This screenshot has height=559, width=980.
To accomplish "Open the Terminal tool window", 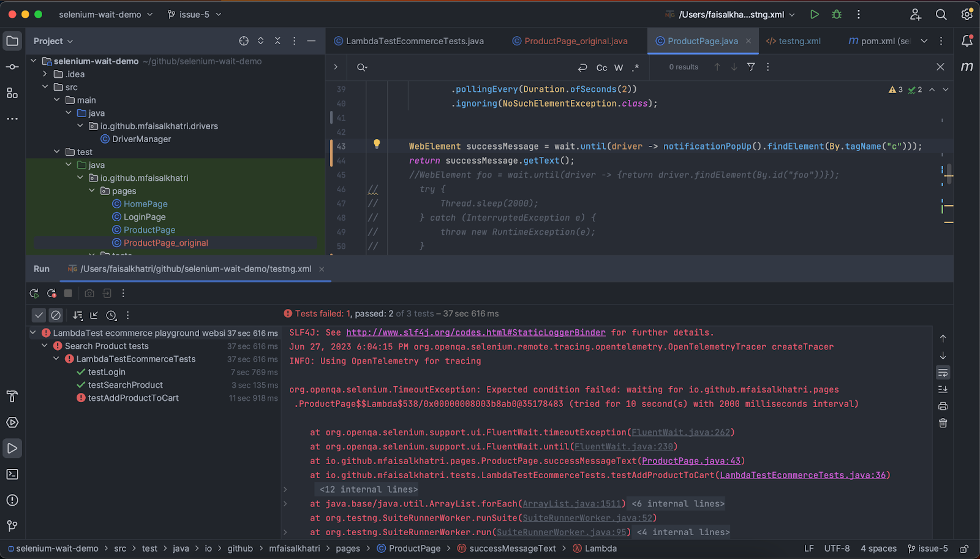I will (12, 474).
